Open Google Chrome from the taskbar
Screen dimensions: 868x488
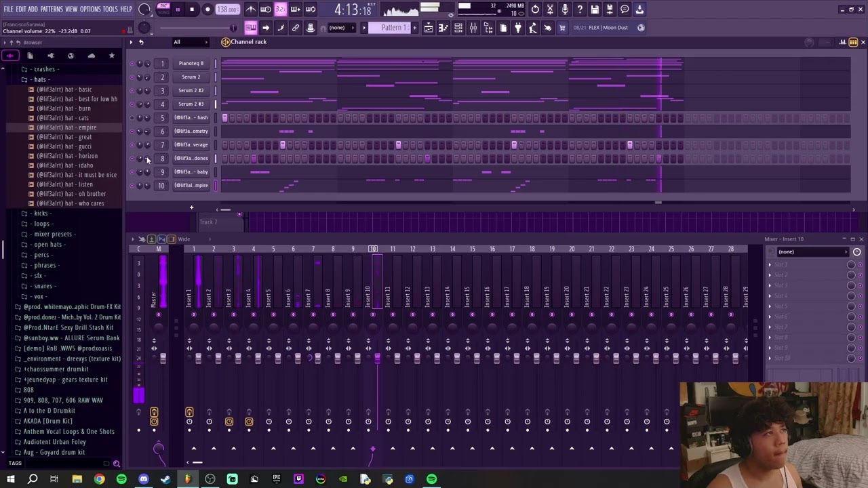(99, 479)
